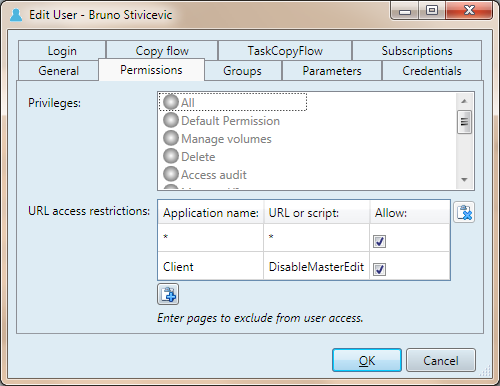This screenshot has height=386, width=500.
Task: Switch to the TaskCopyFlow tab
Action: (x=285, y=51)
